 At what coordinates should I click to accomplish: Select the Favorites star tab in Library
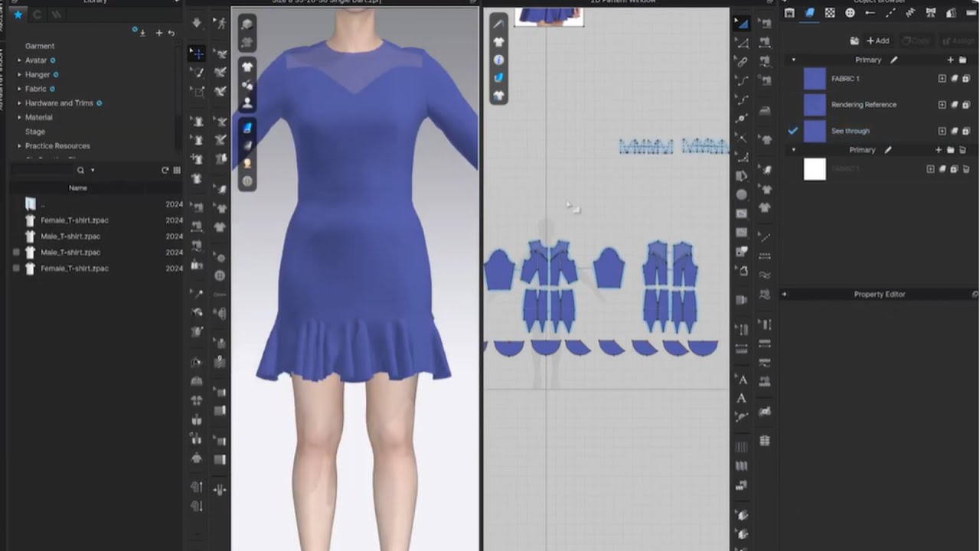(x=18, y=15)
